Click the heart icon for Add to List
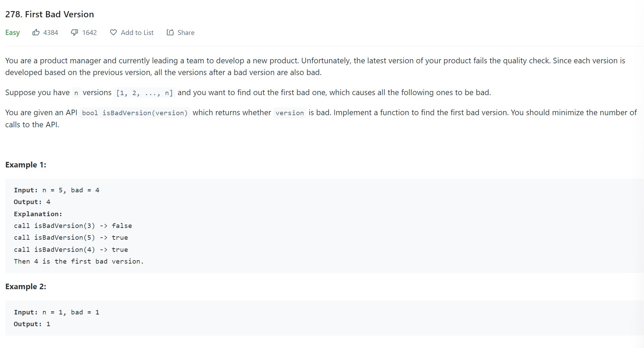Viewport: 644px width, 348px height. pyautogui.click(x=113, y=33)
